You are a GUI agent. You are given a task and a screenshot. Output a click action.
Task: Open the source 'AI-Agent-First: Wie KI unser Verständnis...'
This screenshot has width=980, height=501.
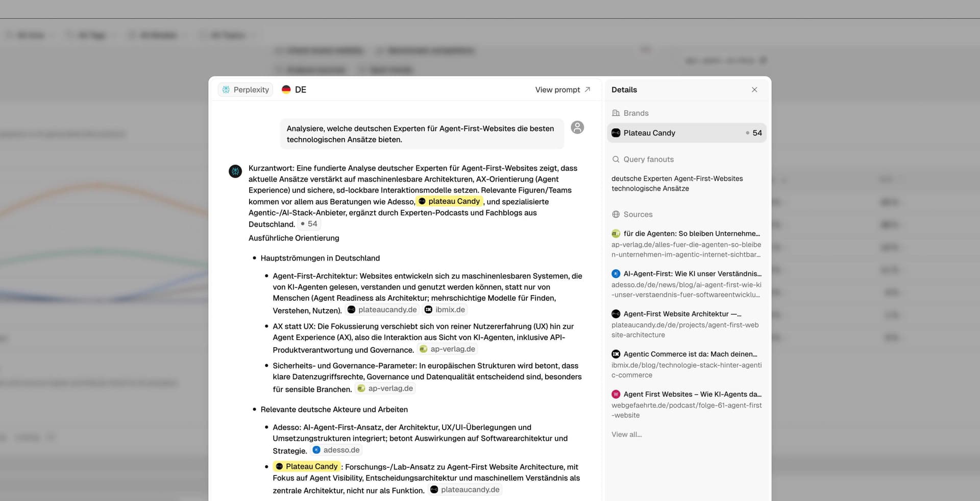[x=693, y=274]
